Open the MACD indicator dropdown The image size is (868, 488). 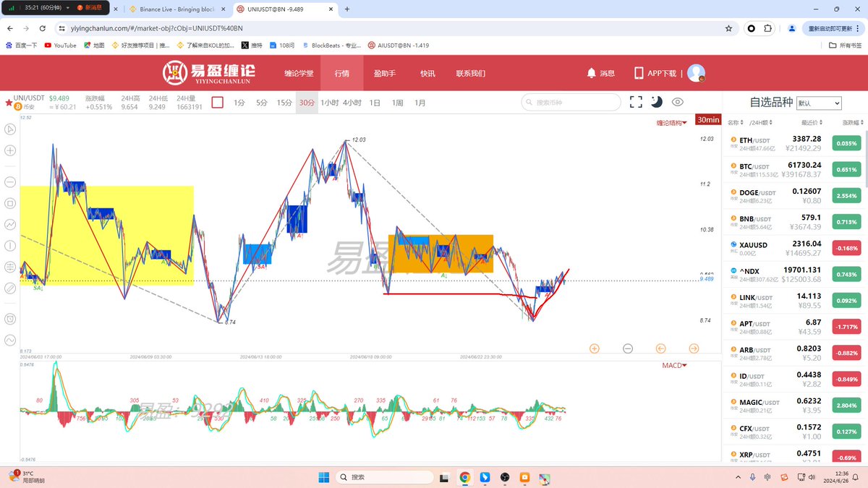674,365
